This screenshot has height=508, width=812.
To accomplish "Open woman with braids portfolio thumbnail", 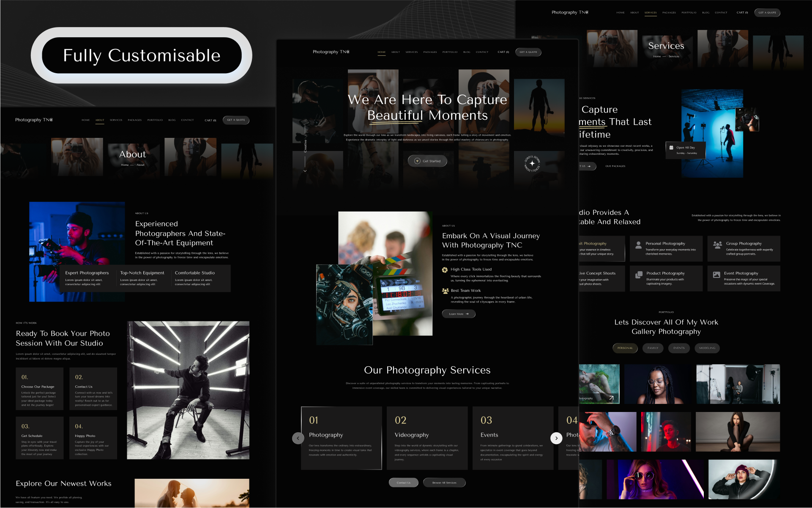I will coord(658,384).
